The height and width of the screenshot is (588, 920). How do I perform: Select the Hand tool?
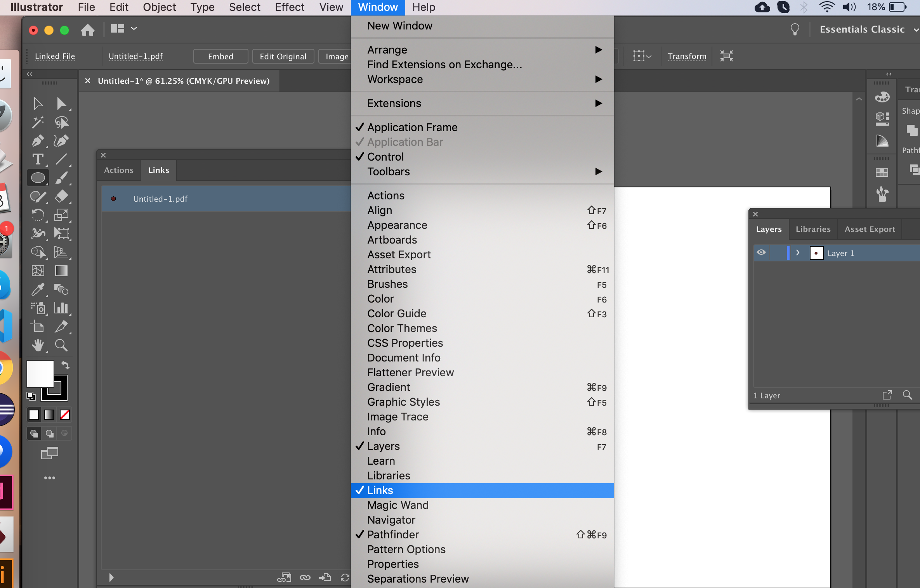tap(38, 346)
